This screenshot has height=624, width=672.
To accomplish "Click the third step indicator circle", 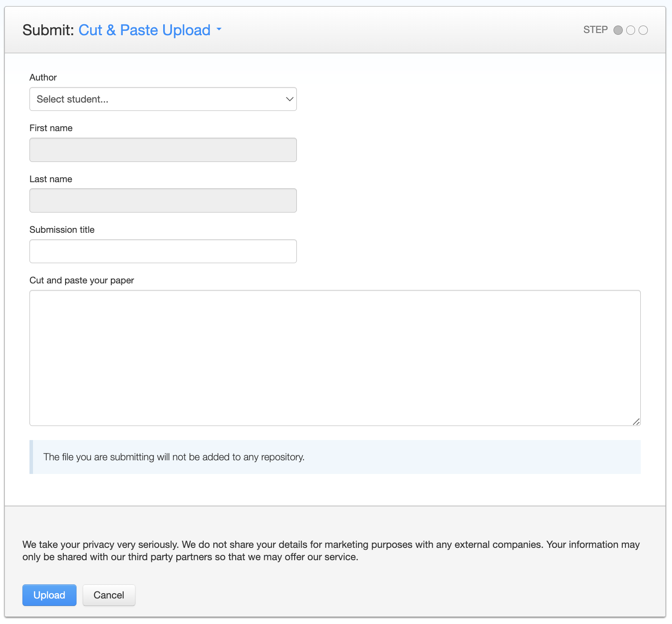I will 643,30.
